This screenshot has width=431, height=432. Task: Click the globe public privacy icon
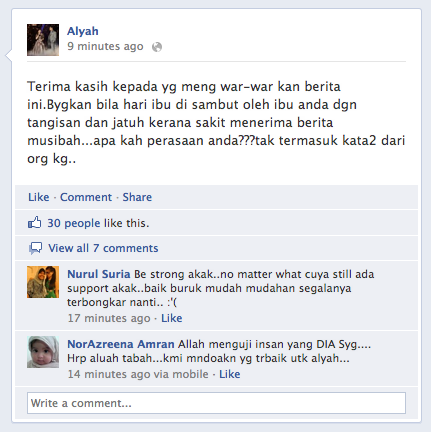[x=157, y=47]
